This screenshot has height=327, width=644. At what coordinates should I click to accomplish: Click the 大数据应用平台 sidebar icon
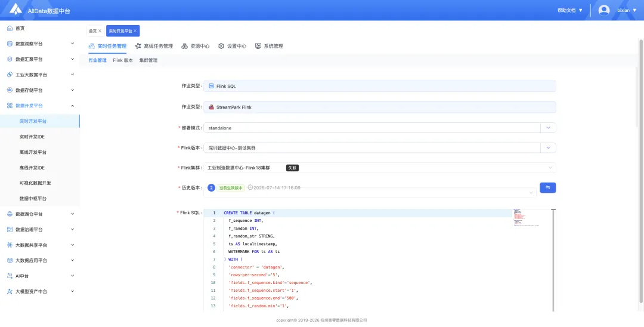(x=10, y=260)
